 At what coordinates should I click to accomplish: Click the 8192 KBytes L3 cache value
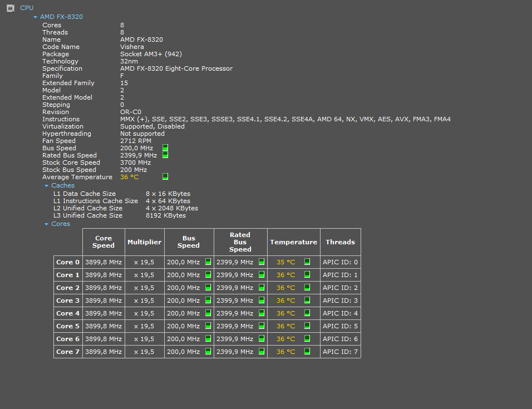click(166, 215)
